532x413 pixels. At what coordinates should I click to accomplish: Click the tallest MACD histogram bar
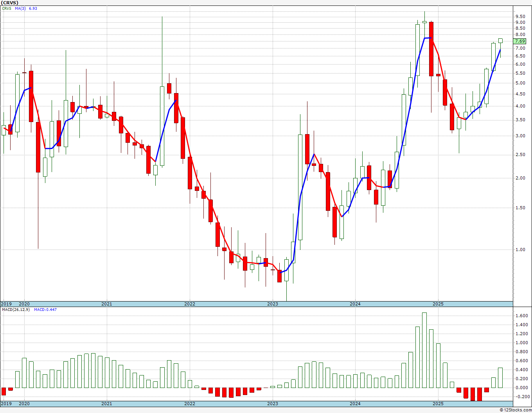tap(424, 350)
